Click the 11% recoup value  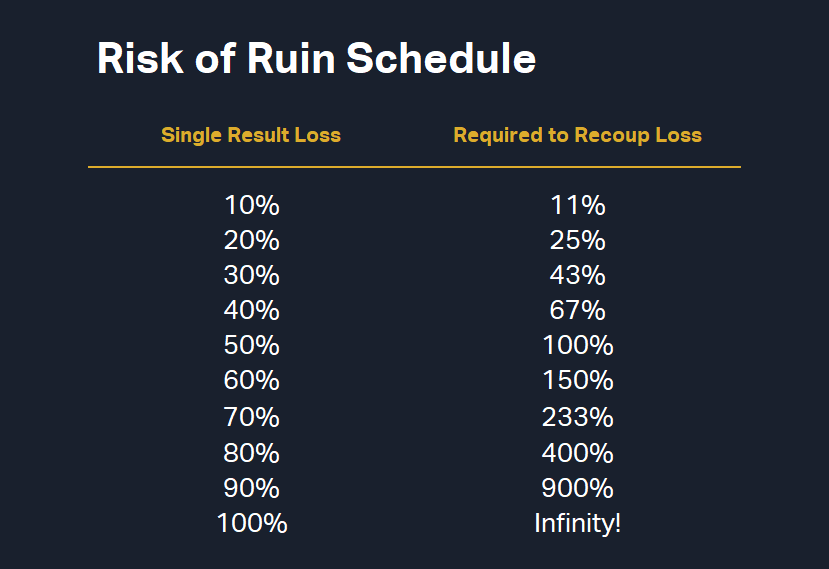click(x=577, y=206)
